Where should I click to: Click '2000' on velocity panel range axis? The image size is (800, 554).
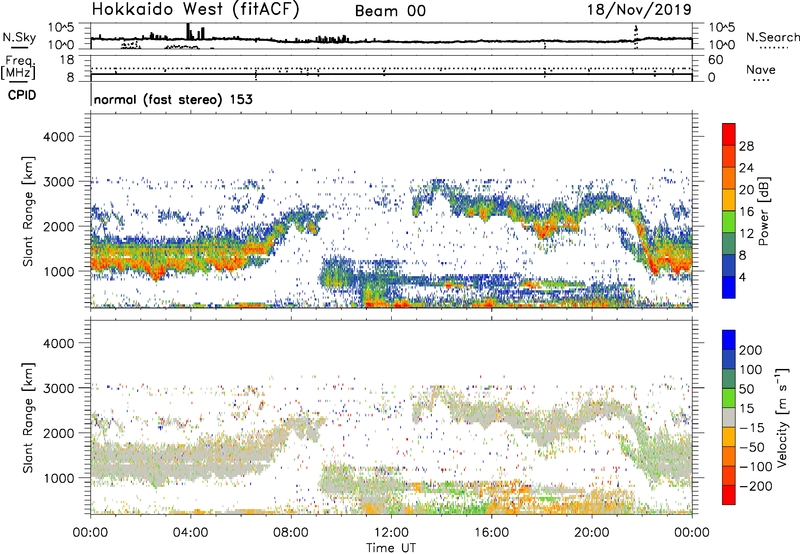[58, 433]
